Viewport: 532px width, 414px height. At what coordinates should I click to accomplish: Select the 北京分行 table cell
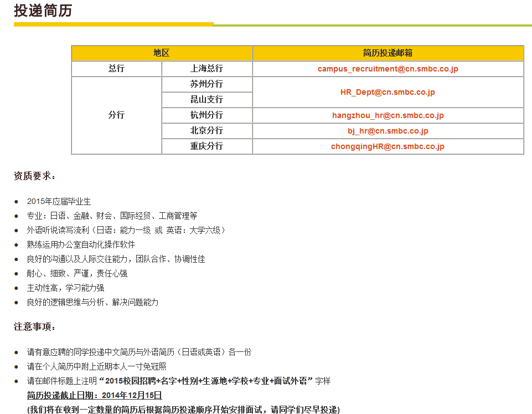[206, 131]
